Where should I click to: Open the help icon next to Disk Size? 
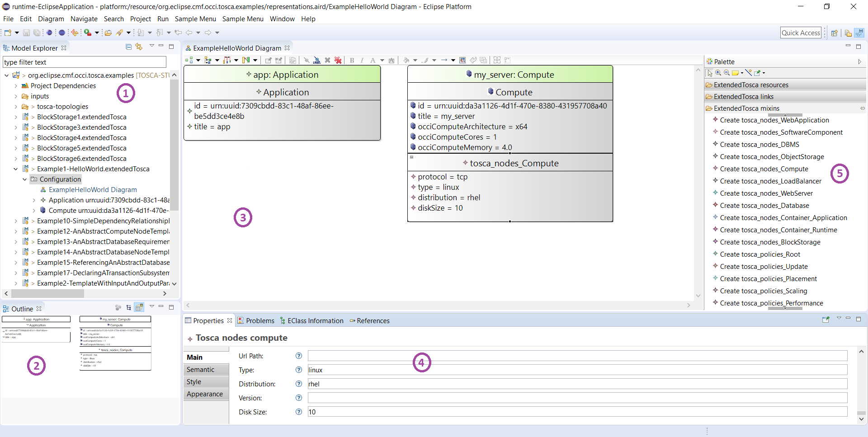point(299,412)
